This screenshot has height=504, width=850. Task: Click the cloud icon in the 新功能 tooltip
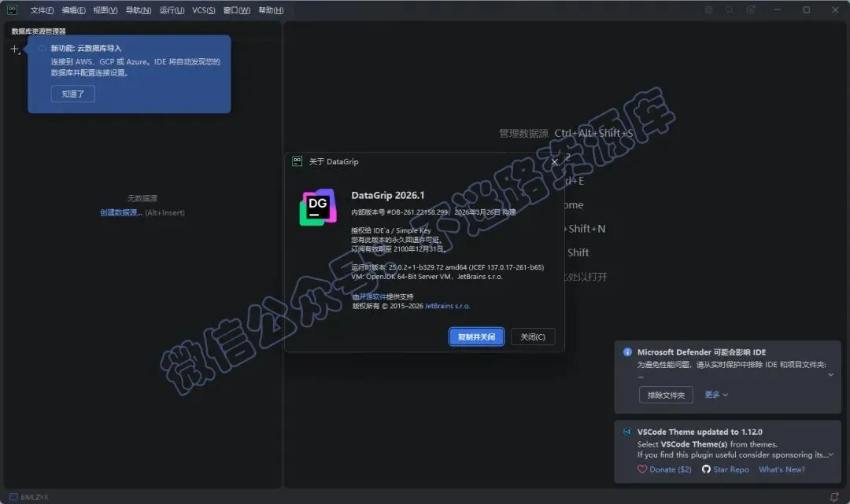[x=42, y=48]
